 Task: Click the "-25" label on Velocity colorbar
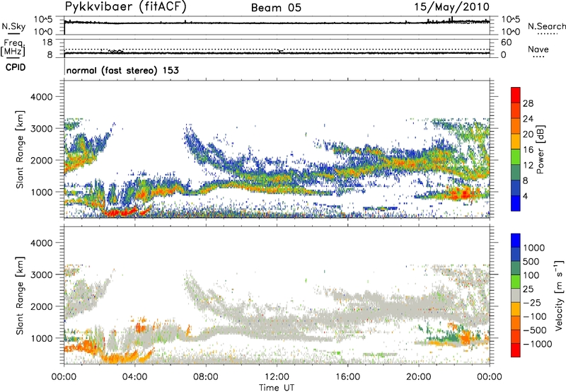[x=533, y=303]
